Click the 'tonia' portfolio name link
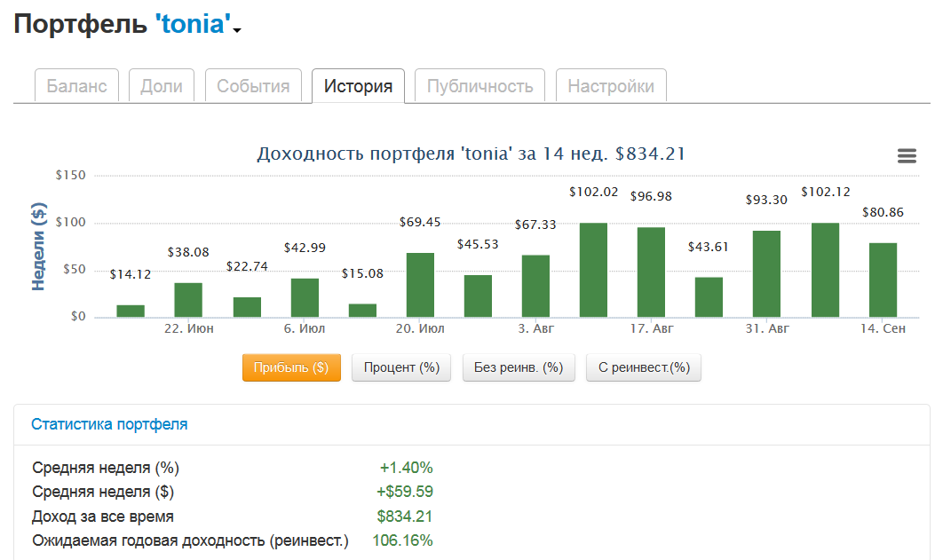This screenshot has width=935, height=560. point(193,24)
